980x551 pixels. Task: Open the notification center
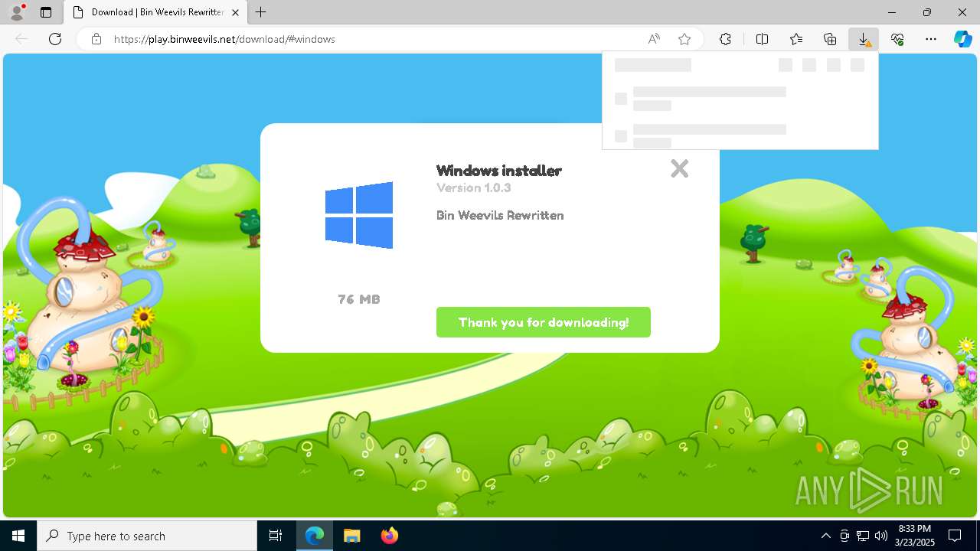click(x=955, y=536)
